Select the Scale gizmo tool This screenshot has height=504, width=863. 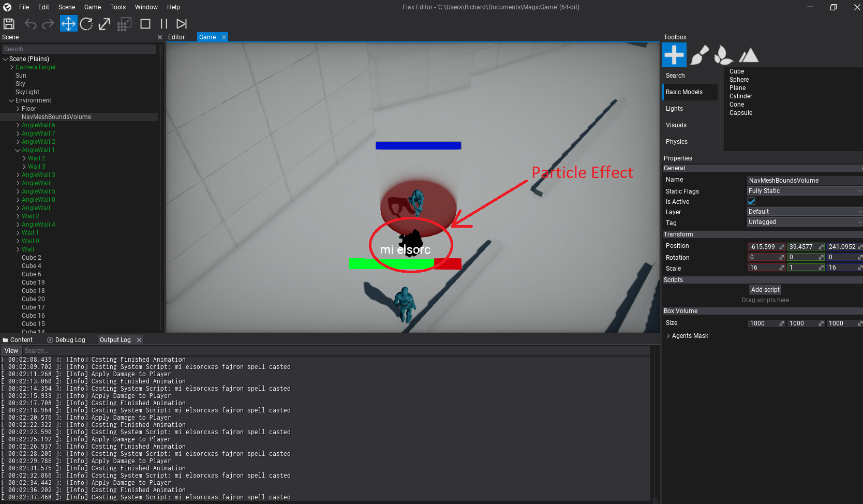pos(104,24)
